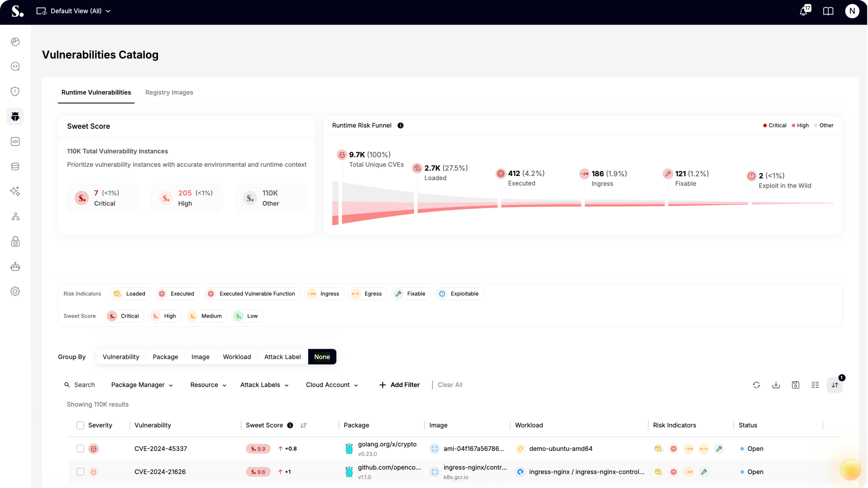
Task: Open the column layout icon
Action: click(x=815, y=385)
